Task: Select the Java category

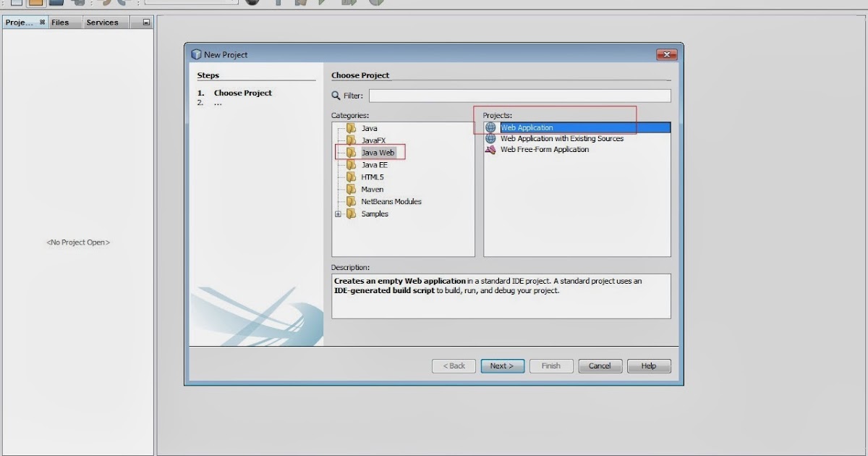Action: (x=369, y=128)
